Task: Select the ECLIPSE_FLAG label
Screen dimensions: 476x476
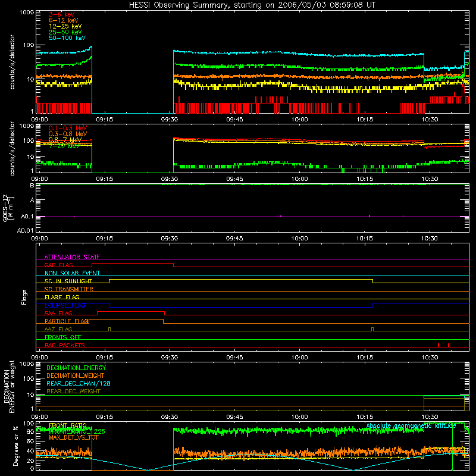Action: (65, 305)
